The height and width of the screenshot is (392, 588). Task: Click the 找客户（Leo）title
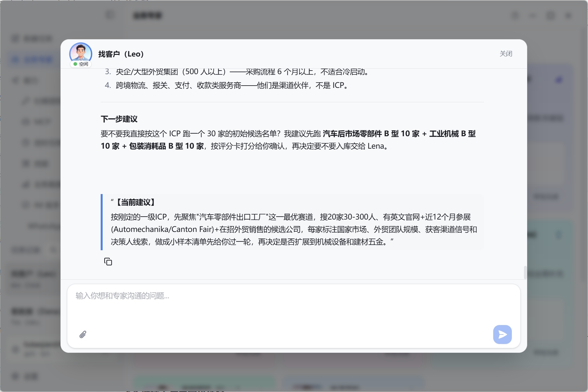click(x=121, y=54)
